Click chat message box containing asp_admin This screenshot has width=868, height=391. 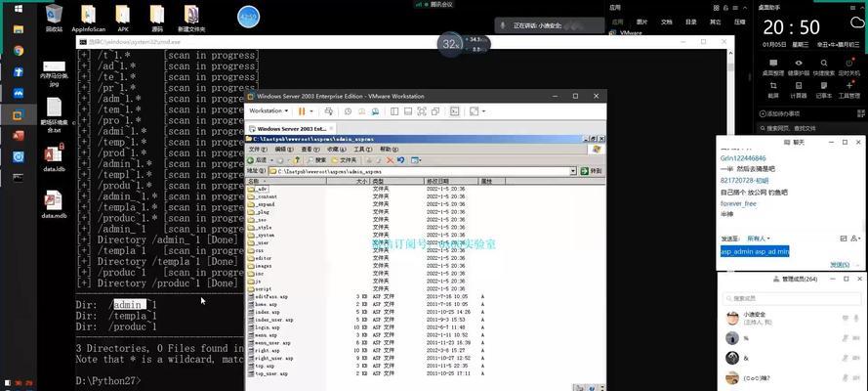click(789, 252)
